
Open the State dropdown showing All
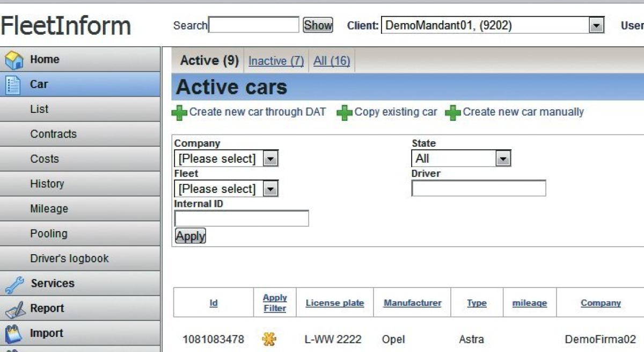[461, 159]
